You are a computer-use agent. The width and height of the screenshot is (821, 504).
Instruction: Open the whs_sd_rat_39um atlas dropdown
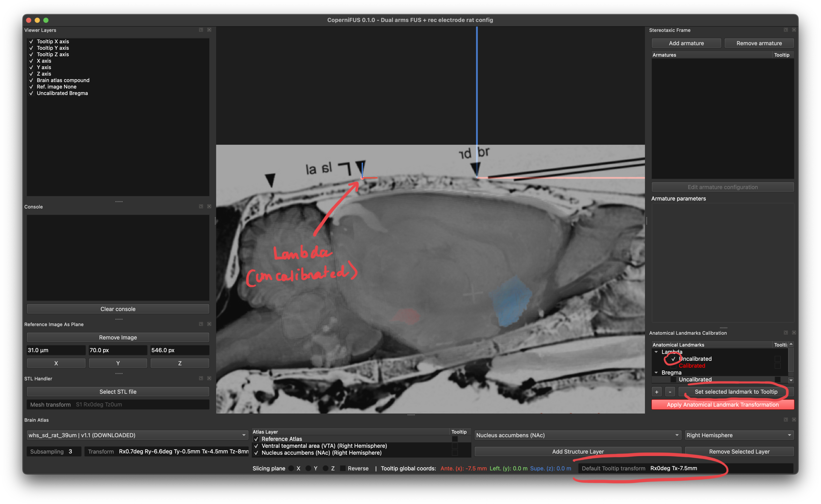pos(137,435)
